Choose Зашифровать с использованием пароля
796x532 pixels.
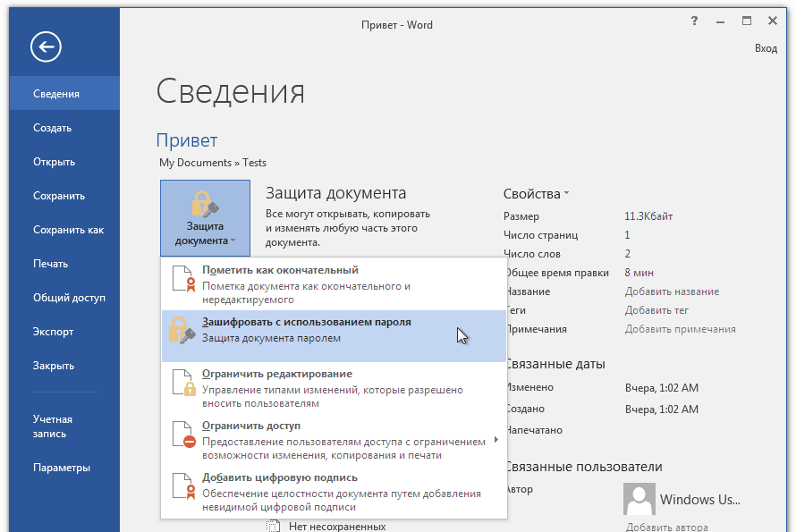click(x=334, y=336)
